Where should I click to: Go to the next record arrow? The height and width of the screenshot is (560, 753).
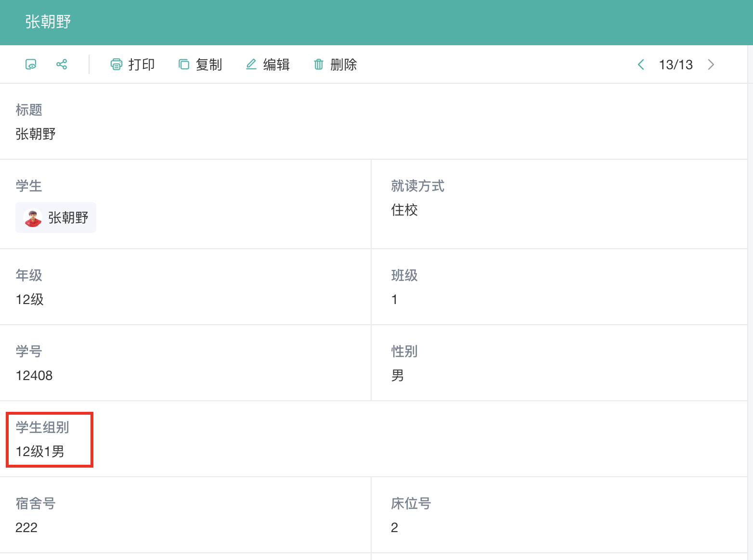point(711,64)
